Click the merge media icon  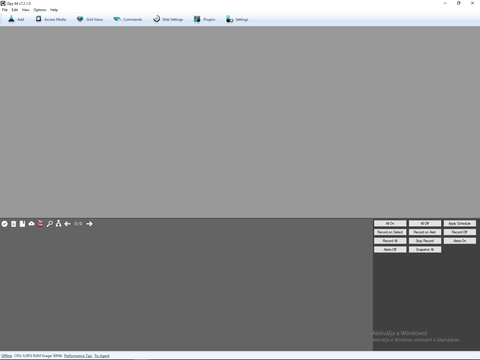tap(58, 224)
